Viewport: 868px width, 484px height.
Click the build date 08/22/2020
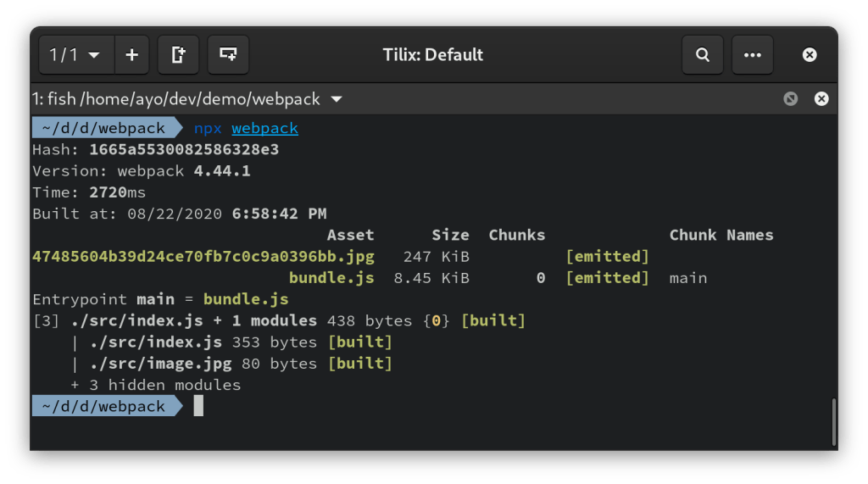point(175,214)
